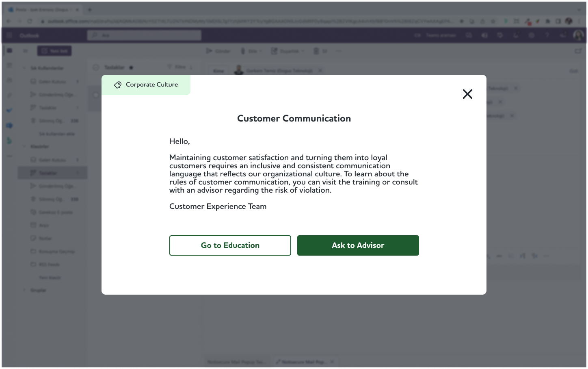The width and height of the screenshot is (588, 369).
Task: Click the trash Sil icon in toolbar
Action: [x=316, y=51]
